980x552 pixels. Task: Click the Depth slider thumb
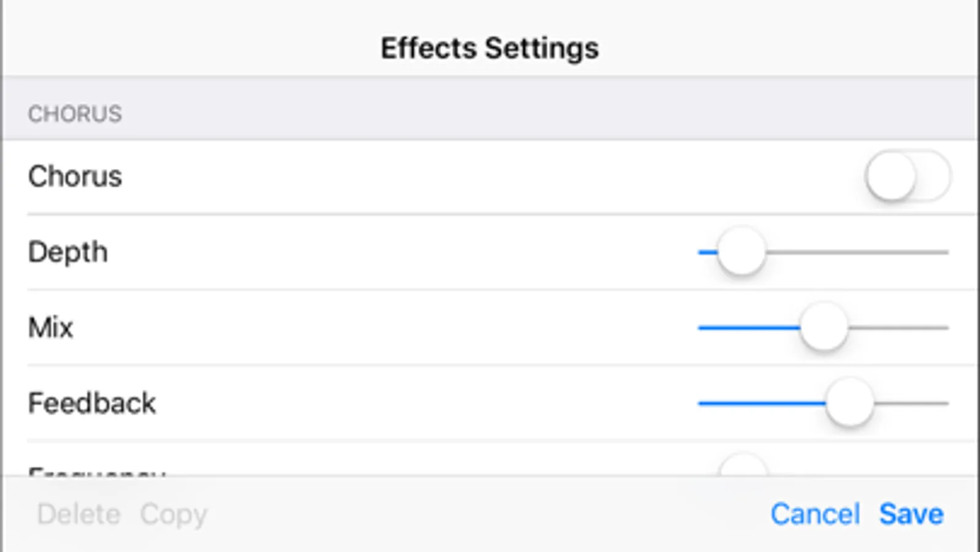click(741, 251)
